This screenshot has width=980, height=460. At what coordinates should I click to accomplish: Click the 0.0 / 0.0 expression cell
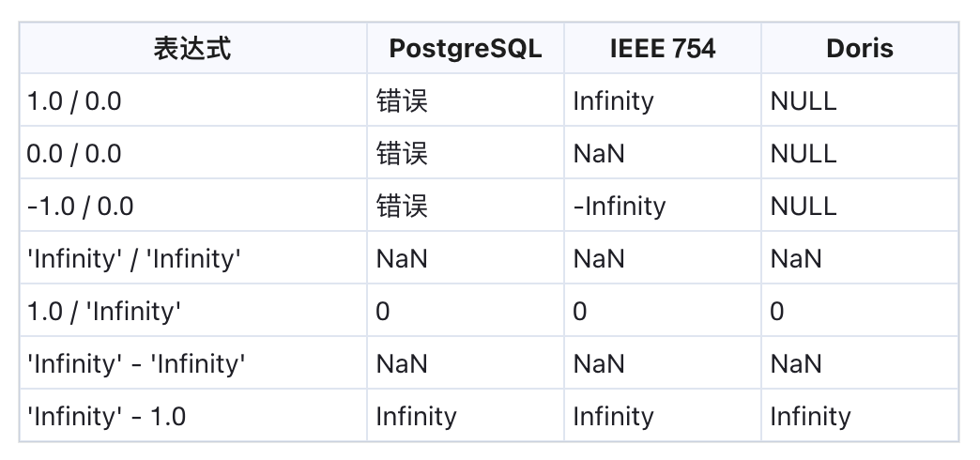tap(75, 153)
